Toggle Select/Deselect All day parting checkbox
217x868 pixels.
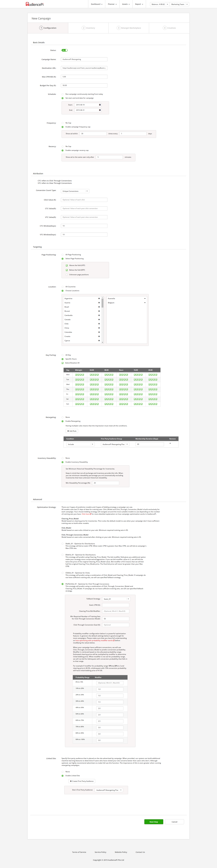pyautogui.click(x=63, y=363)
